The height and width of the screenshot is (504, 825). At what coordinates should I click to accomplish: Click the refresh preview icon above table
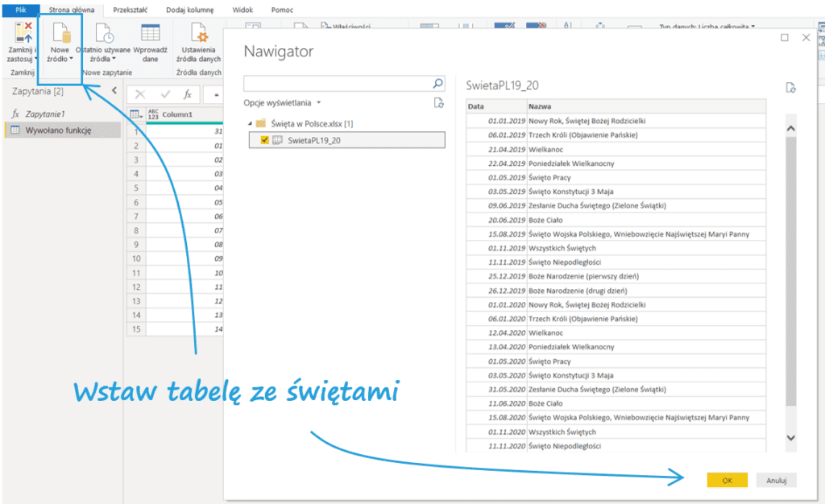point(790,88)
